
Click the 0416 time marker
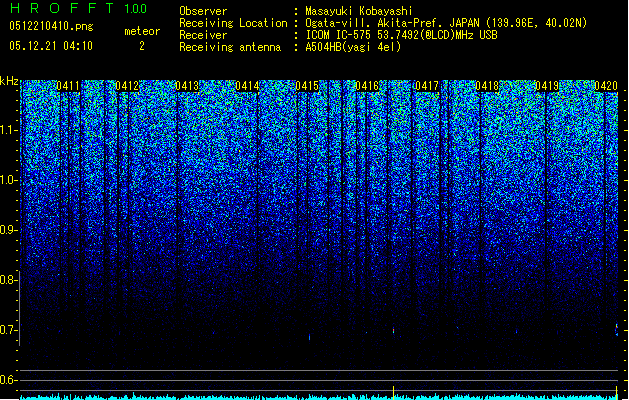[367, 86]
